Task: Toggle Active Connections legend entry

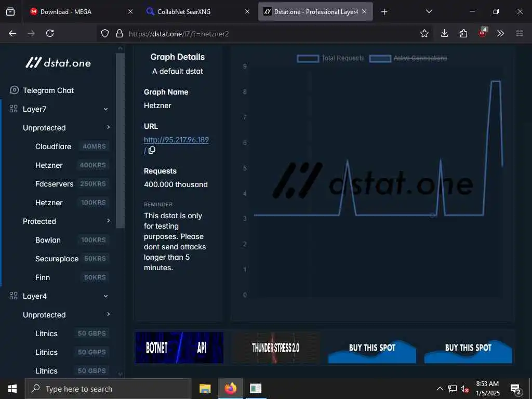Action: coord(408,58)
